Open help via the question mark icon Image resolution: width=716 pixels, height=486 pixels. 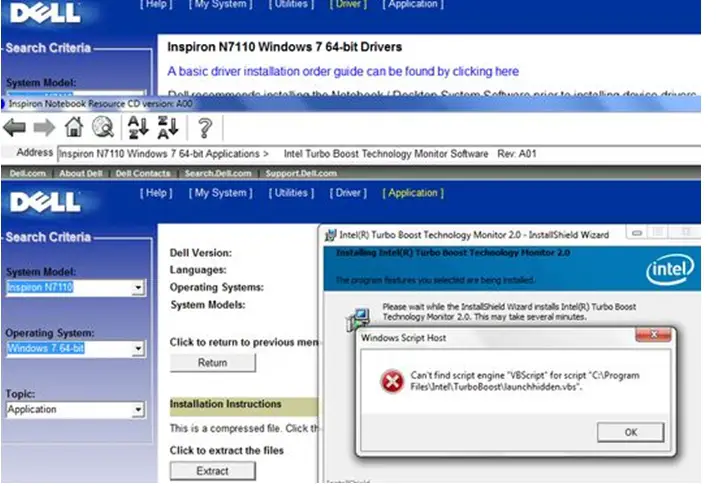(x=205, y=127)
